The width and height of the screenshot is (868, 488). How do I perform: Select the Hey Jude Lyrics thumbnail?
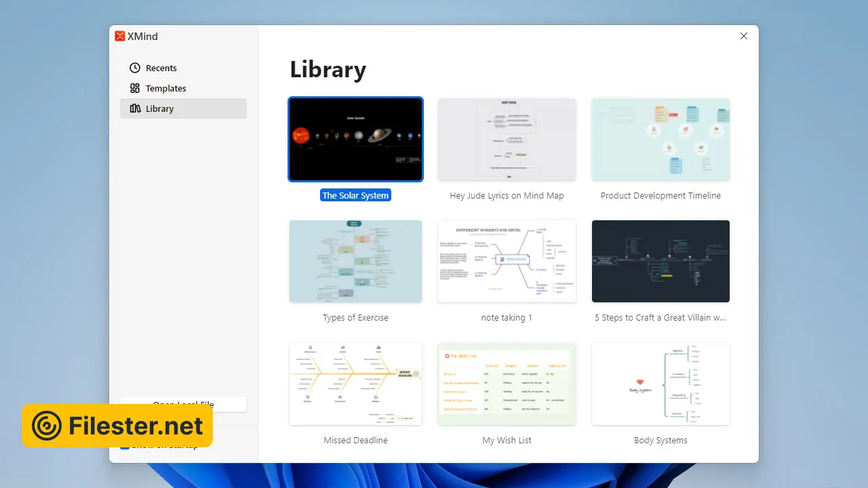coord(507,139)
